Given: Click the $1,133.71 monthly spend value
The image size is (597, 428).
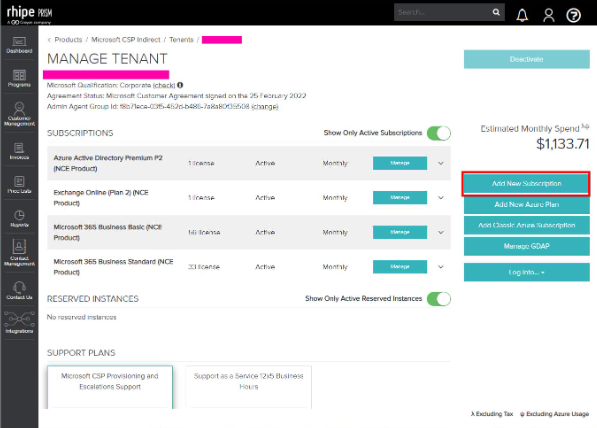Looking at the screenshot, I should [563, 144].
